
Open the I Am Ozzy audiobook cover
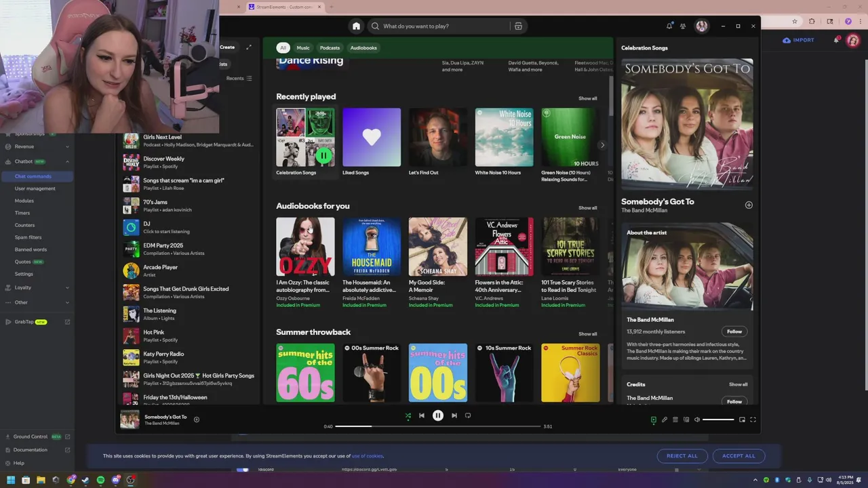coord(305,247)
